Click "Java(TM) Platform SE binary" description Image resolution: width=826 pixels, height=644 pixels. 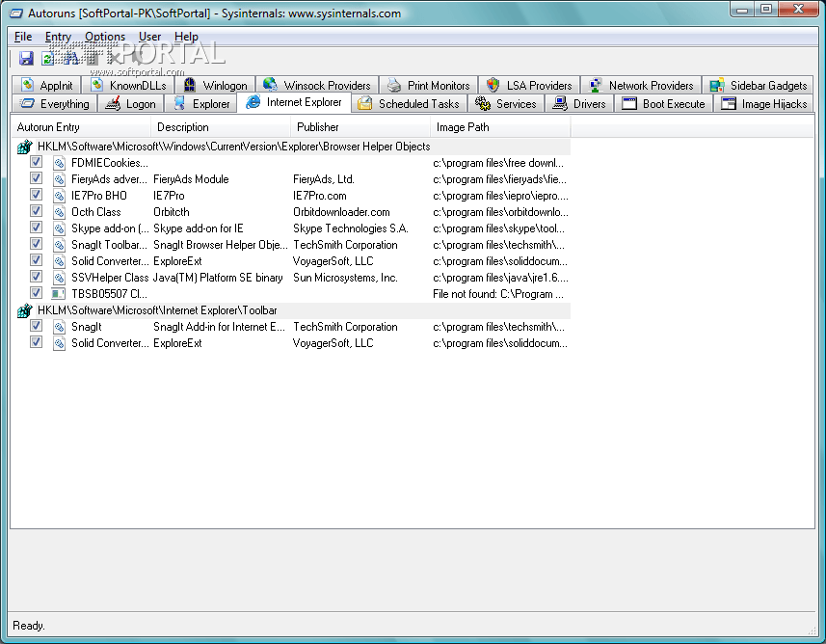218,278
